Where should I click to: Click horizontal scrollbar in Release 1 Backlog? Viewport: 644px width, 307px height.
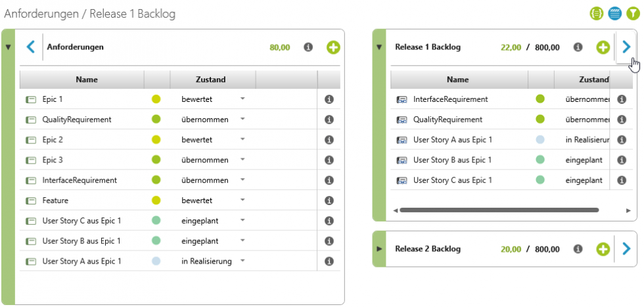(x=498, y=210)
